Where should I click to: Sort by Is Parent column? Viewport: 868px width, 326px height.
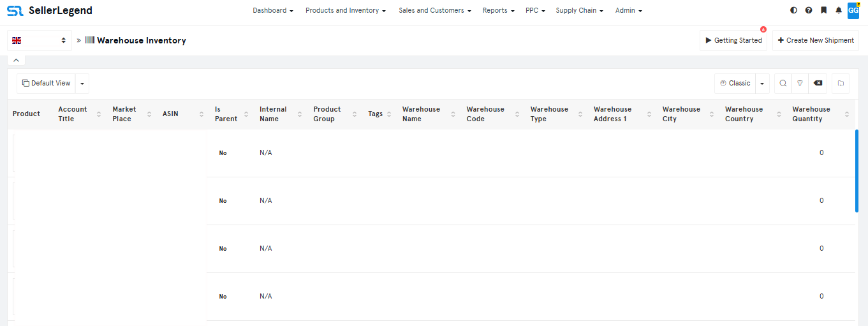pos(246,114)
